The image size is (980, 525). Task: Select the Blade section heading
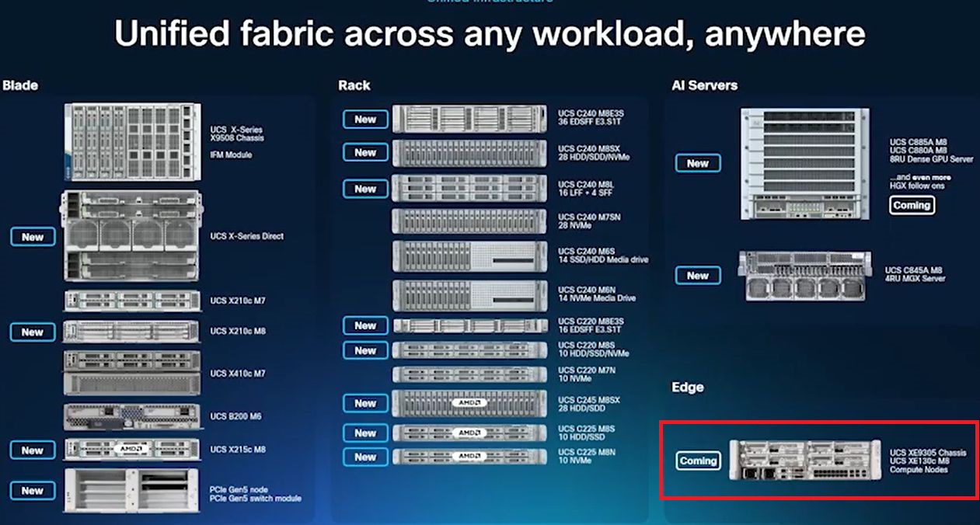coord(20,85)
